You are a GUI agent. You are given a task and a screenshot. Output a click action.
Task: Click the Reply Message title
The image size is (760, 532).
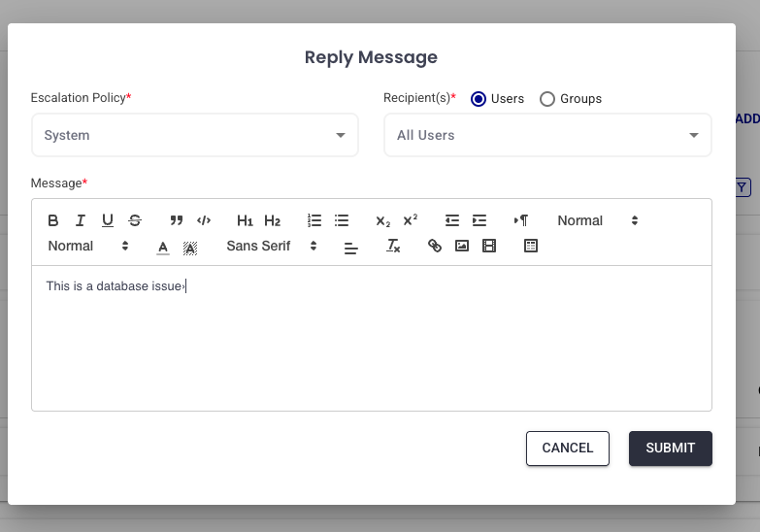point(371,57)
